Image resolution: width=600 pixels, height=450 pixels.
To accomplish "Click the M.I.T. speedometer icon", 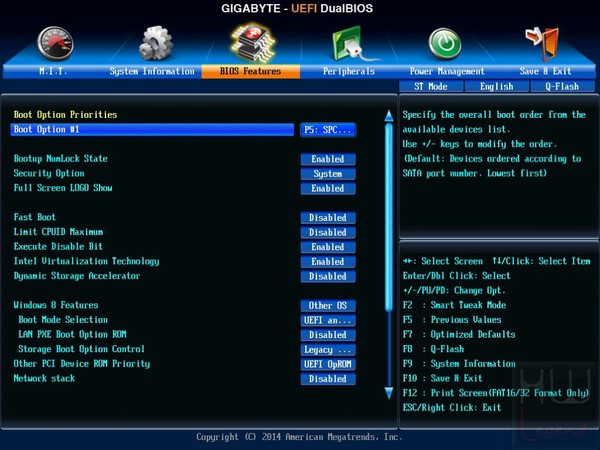I will pos(55,43).
